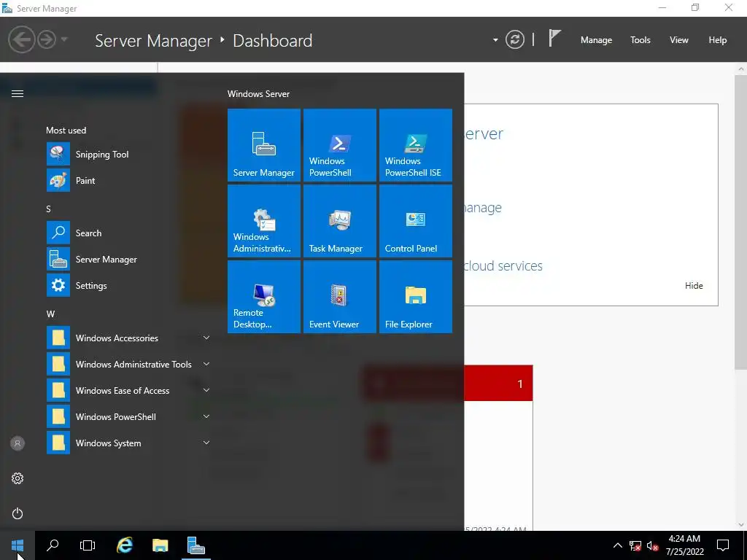Expand the Windows Administrative Tools folder
The height and width of the screenshot is (560, 747).
pyautogui.click(x=128, y=364)
